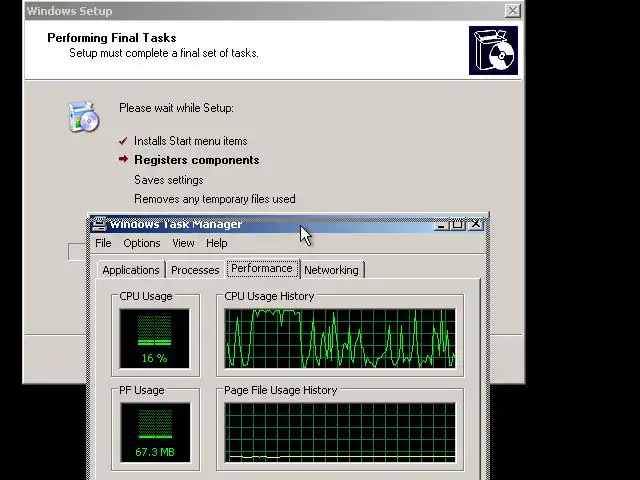The image size is (640, 480).
Task: Click the Page File Usage History graph
Action: tap(340, 433)
